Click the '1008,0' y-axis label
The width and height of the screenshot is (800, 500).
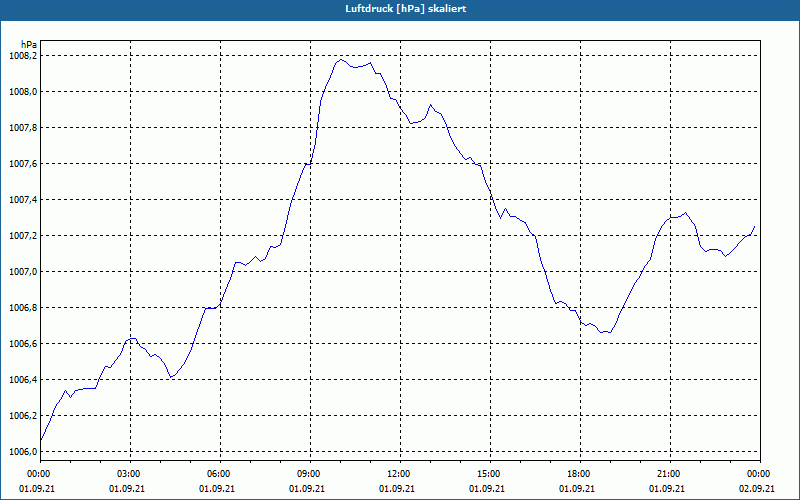pos(23,92)
